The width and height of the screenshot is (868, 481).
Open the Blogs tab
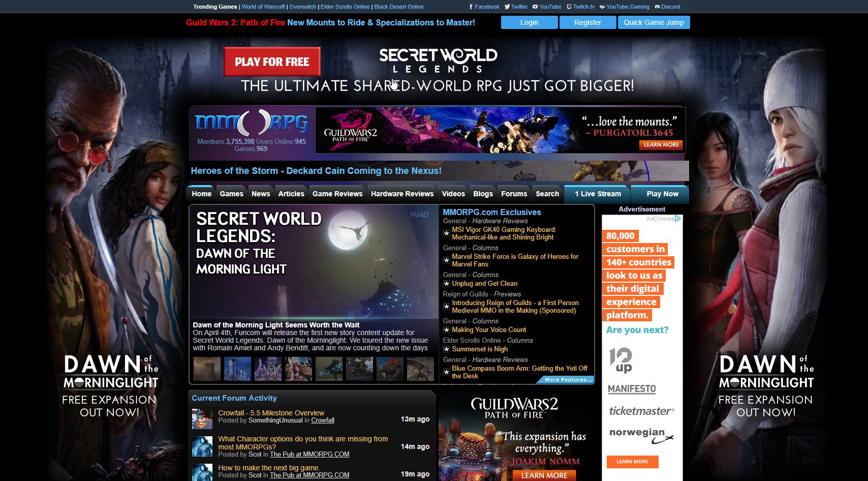coord(483,194)
